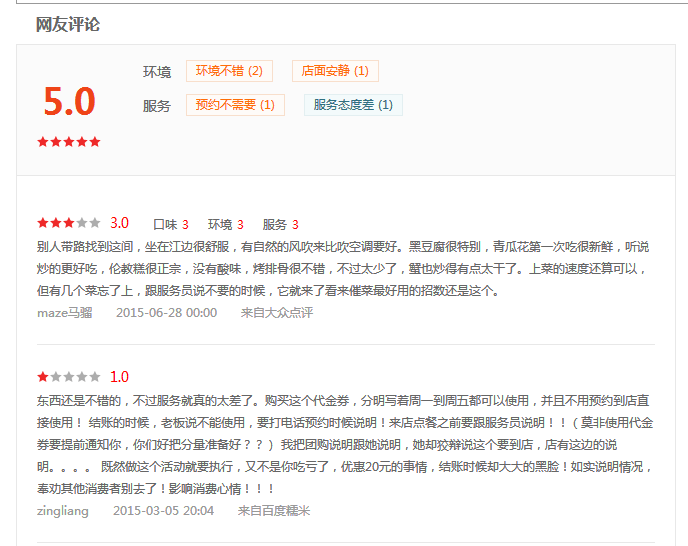Filter by 服务态度差 (1) tag
688x546 pixels.
pos(353,105)
